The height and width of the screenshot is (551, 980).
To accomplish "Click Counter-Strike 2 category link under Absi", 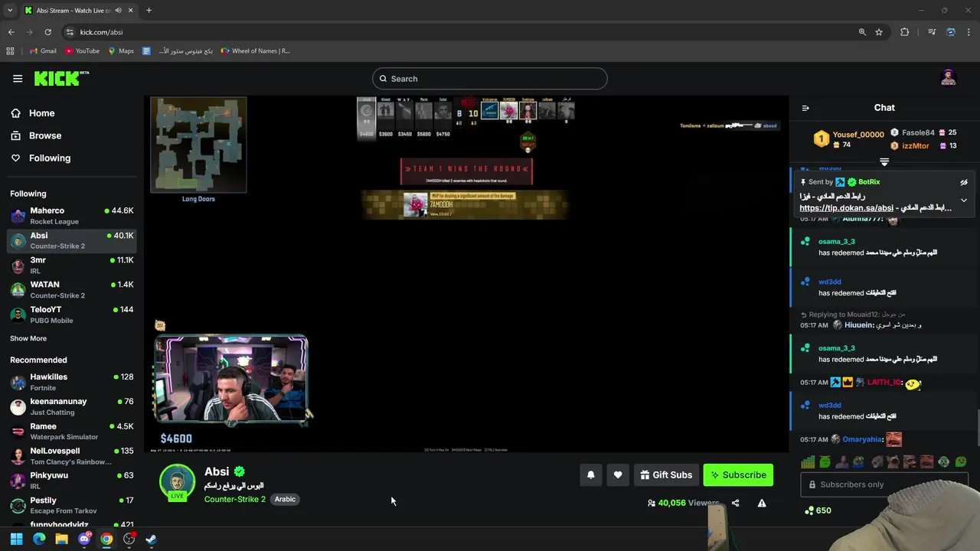I will click(x=235, y=499).
